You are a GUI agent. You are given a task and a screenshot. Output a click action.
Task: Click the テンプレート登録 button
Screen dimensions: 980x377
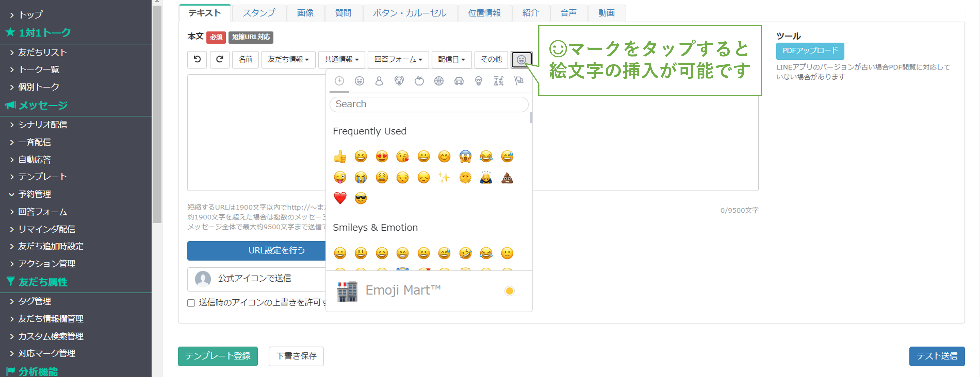pyautogui.click(x=218, y=356)
